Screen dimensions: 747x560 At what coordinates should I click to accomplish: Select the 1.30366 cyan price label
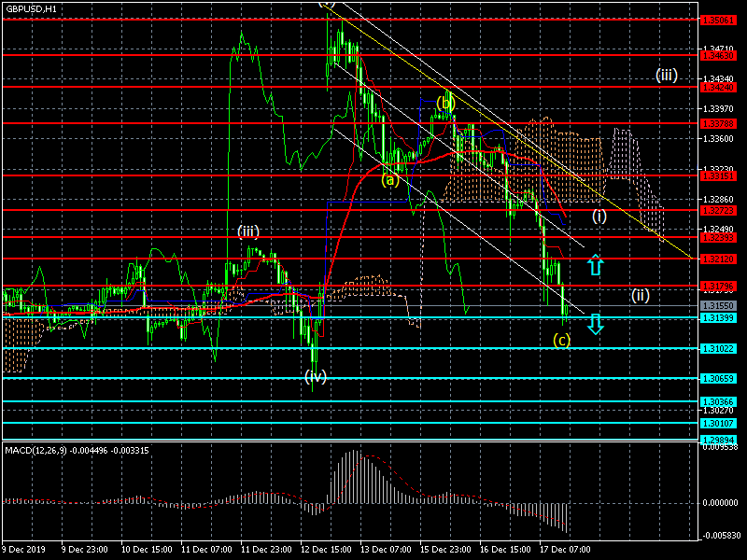[x=718, y=402]
